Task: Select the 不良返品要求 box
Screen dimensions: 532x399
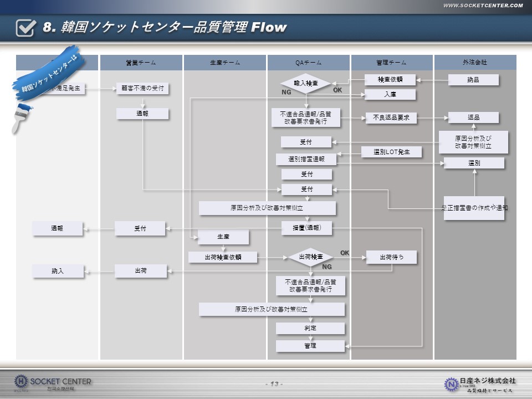Action: 391,117
